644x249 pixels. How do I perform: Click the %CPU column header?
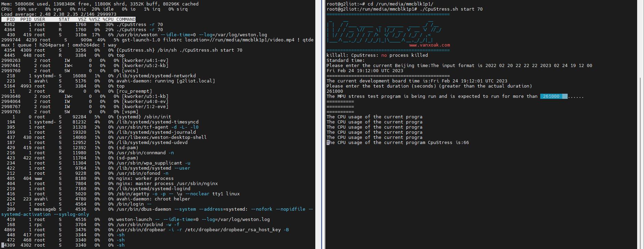(108, 19)
